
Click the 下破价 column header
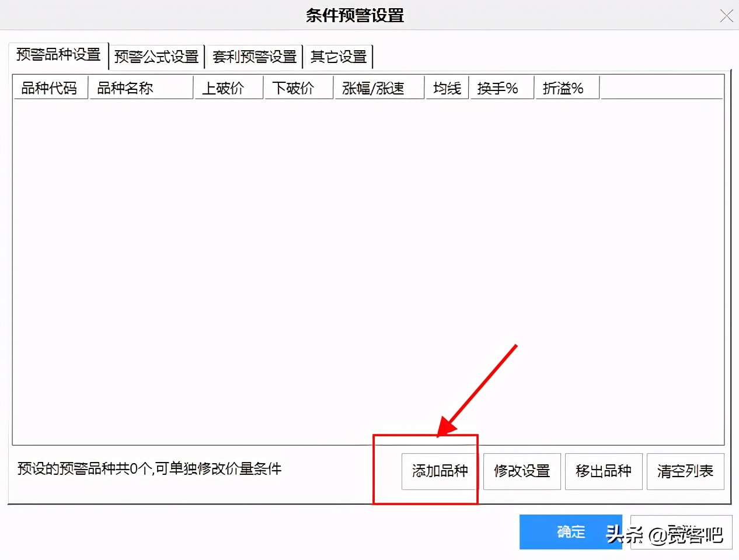pyautogui.click(x=298, y=87)
